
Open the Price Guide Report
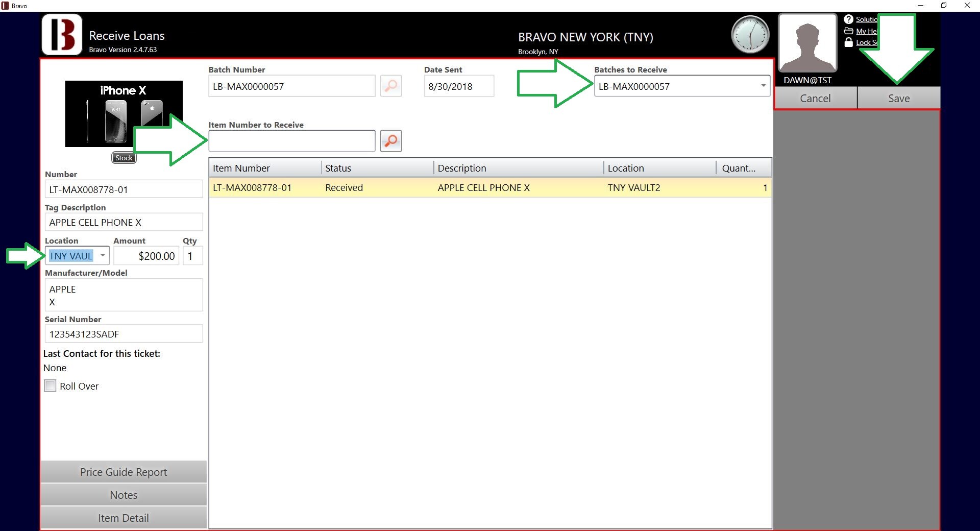(124, 472)
